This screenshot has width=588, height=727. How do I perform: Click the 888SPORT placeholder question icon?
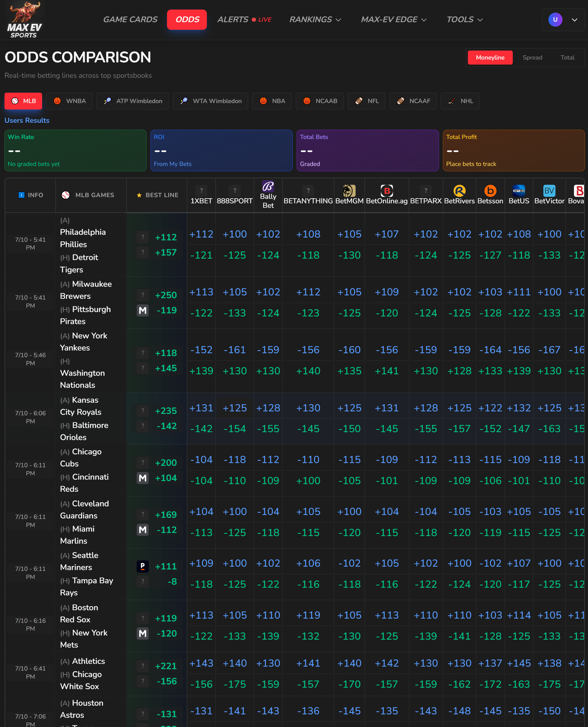(x=235, y=190)
